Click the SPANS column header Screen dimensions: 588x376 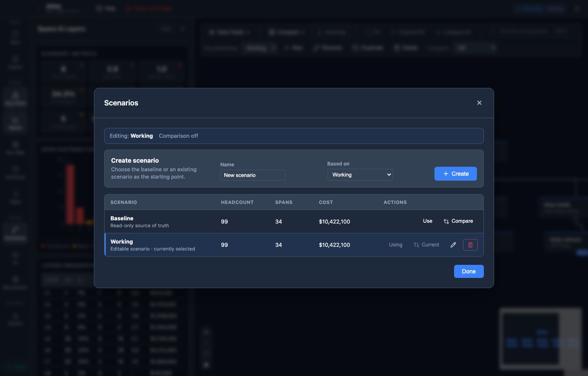284,202
